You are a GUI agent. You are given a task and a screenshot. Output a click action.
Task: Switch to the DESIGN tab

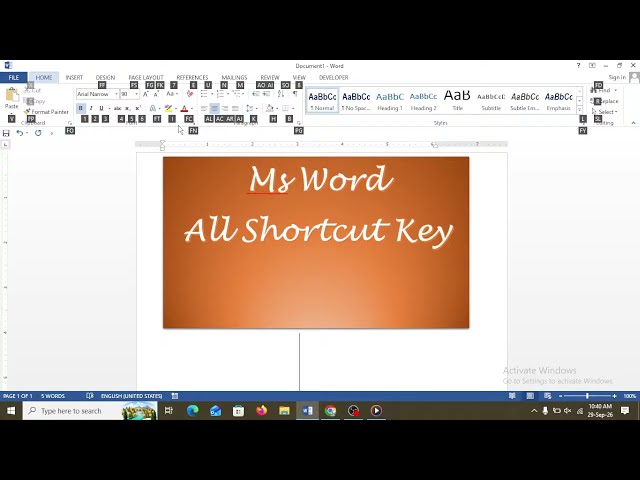(105, 78)
